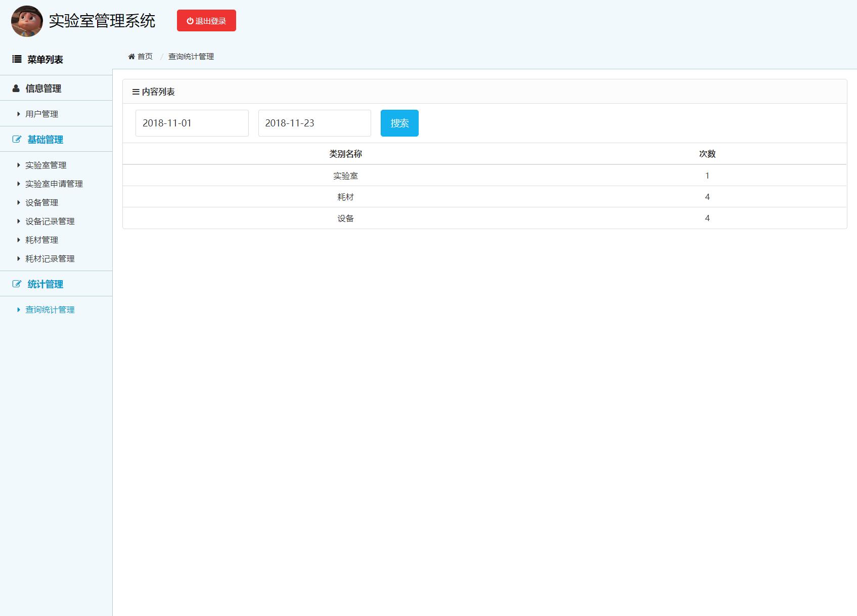This screenshot has width=857, height=616.
Task: Click the 类别名称 column header
Action: click(345, 154)
